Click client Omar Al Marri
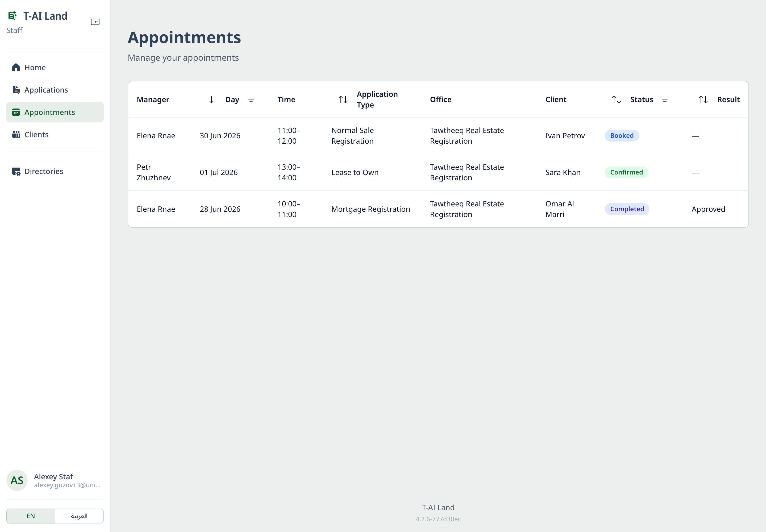The image size is (766, 532). pyautogui.click(x=560, y=209)
